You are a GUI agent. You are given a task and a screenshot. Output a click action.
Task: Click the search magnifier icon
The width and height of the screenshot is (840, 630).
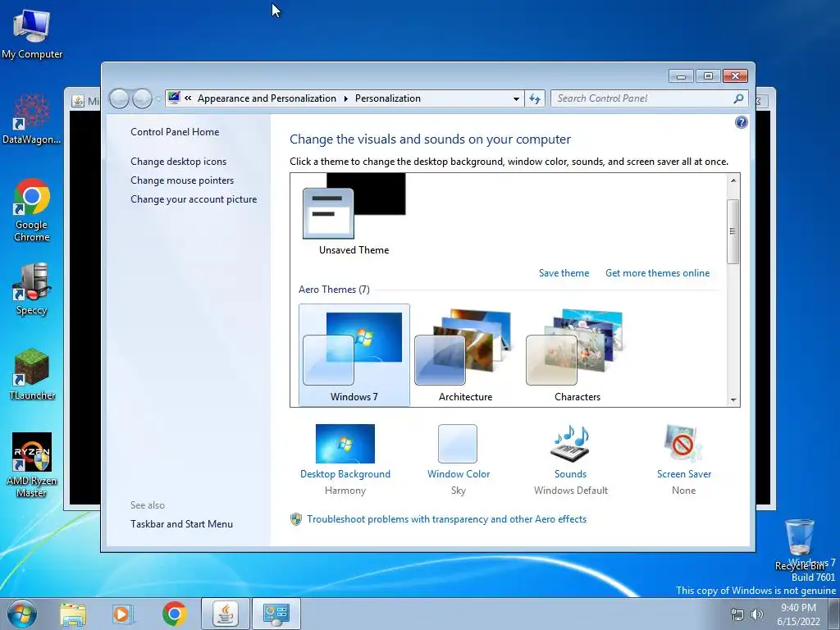738,98
